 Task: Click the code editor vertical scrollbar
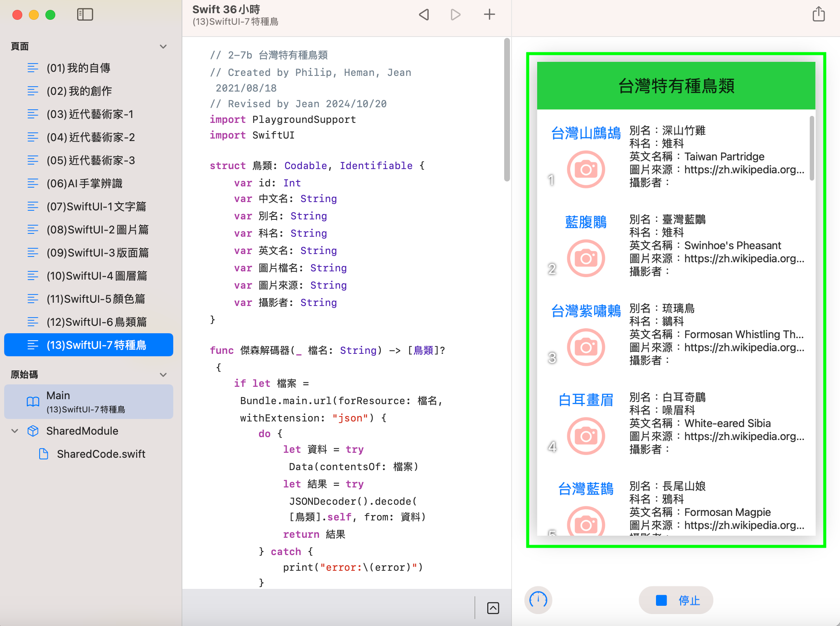[507, 110]
